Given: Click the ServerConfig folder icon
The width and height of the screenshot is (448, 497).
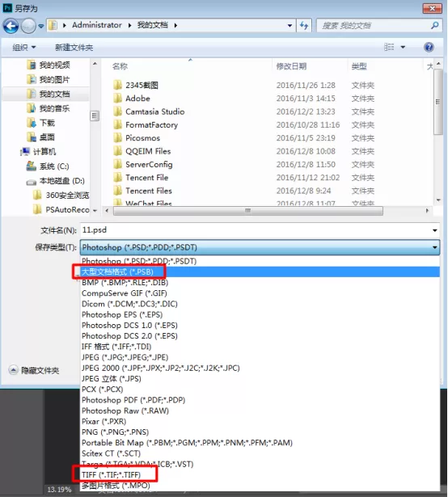Looking at the screenshot, I should pos(118,164).
